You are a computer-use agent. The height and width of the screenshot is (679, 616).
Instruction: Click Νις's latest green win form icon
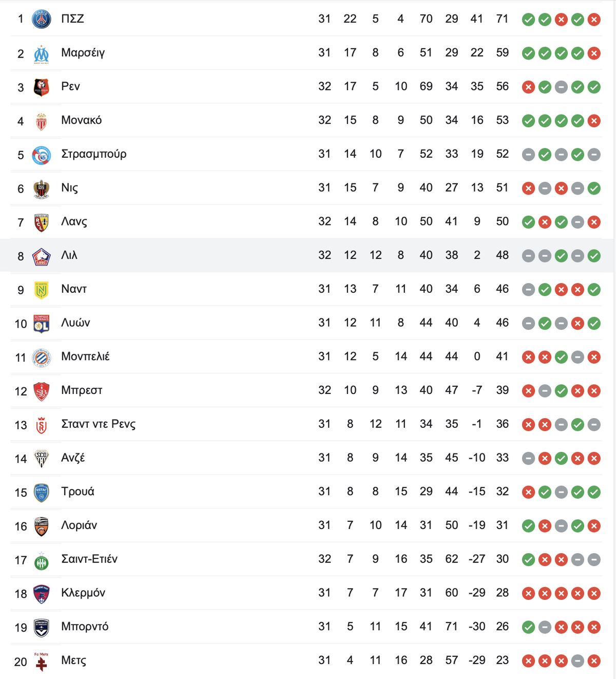tap(594, 188)
